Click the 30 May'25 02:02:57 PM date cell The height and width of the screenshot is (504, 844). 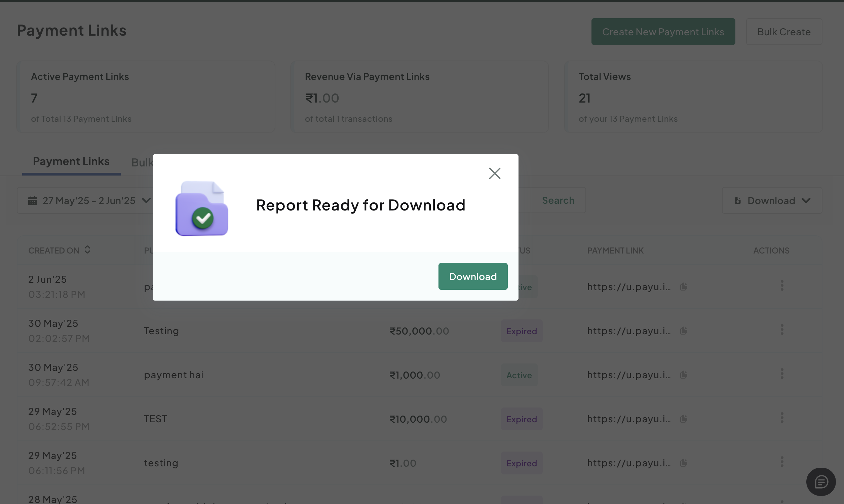[59, 331]
